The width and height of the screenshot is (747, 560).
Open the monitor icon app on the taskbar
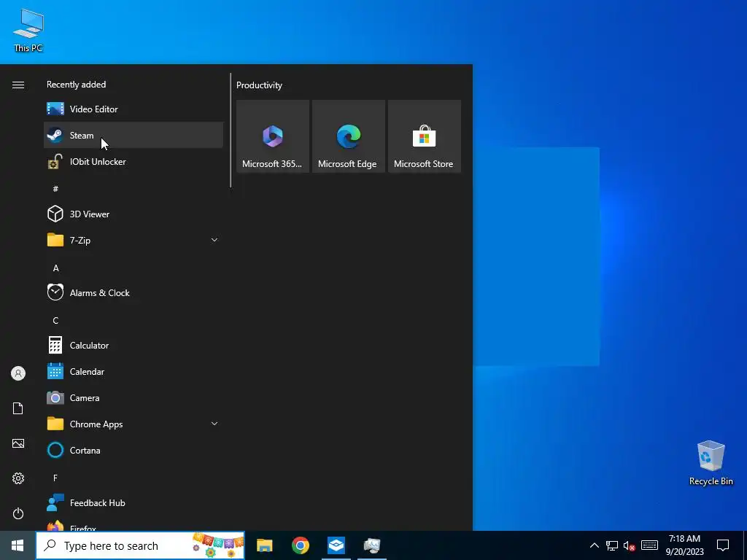tap(371, 545)
